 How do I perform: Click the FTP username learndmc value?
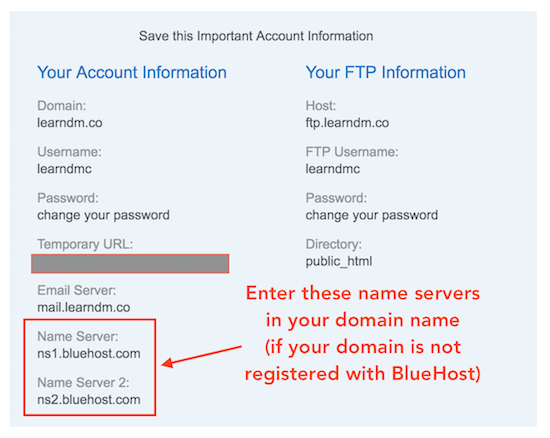pyautogui.click(x=333, y=169)
